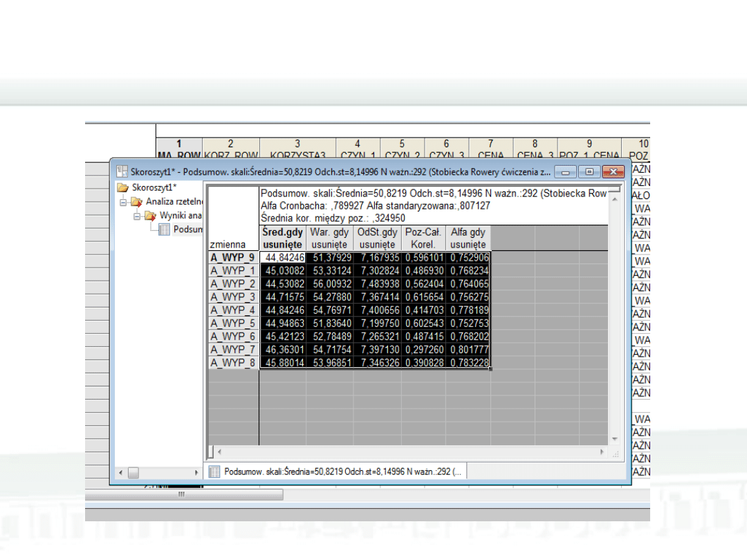Image resolution: width=747 pixels, height=560 pixels.
Task: Open the Podsumow. skali bottom tab
Action: coord(342,472)
